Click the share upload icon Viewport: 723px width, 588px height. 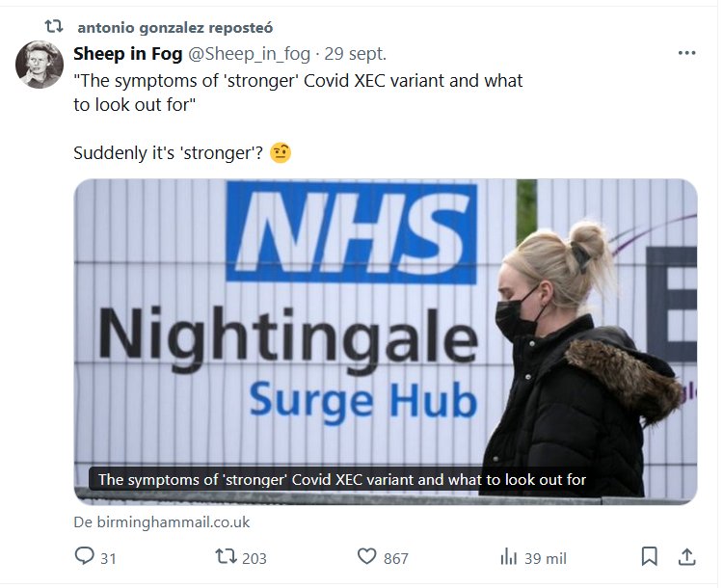pos(686,556)
